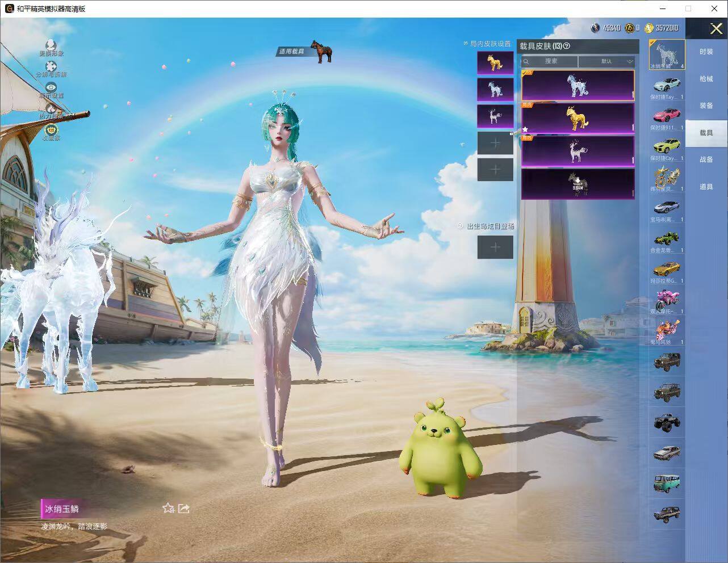Select the pink 双人摩托 motorcycle
Viewport: 728px width, 563px height.
coord(667,301)
